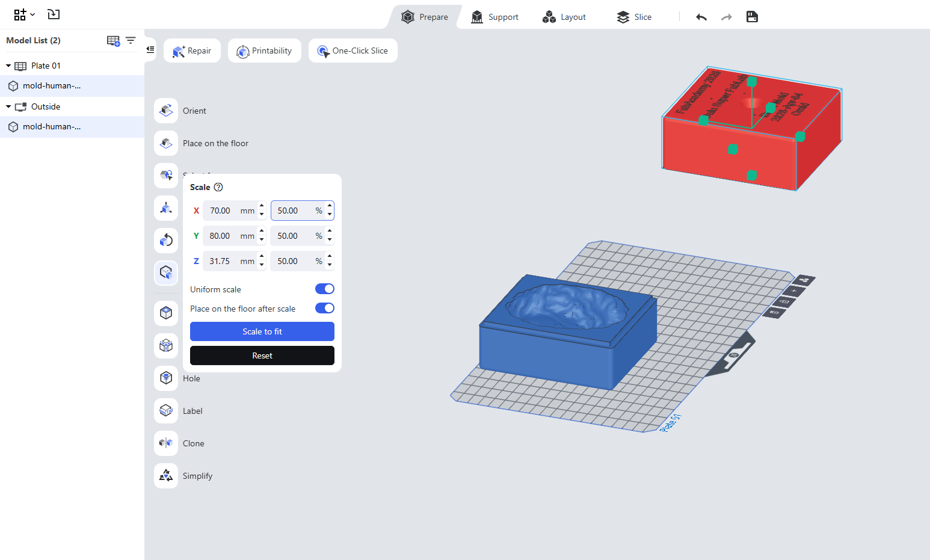Click the Repair button

click(192, 51)
